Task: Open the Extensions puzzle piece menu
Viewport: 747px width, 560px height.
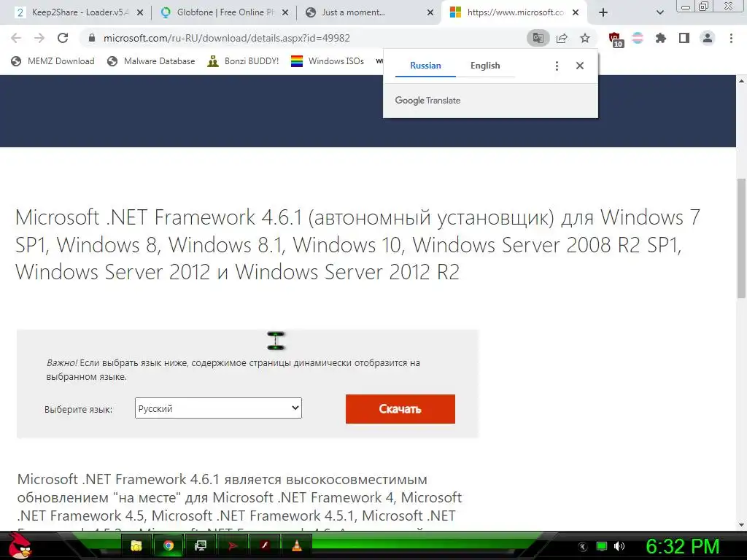Action: (660, 38)
